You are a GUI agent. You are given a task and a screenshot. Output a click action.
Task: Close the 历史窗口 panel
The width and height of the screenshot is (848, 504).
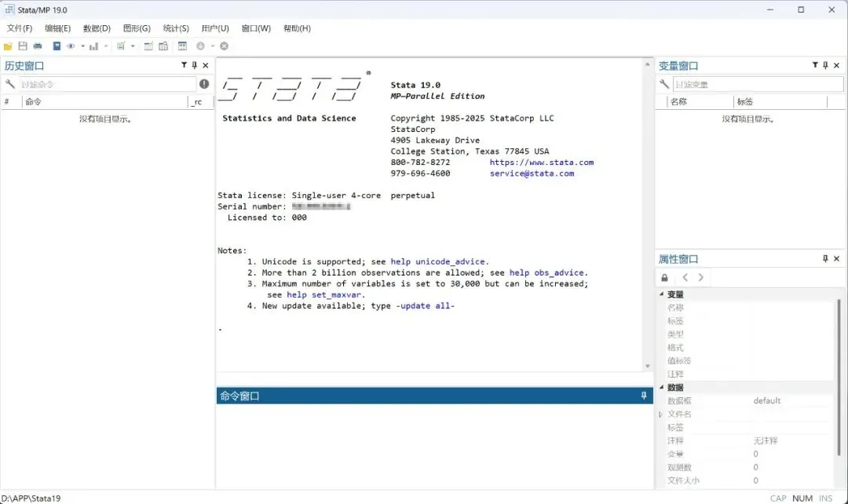coord(206,65)
